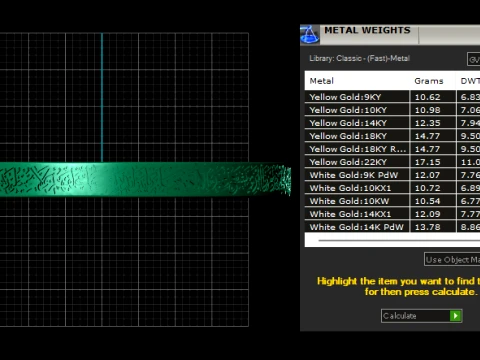Select the Yellow Gold:18KY R... row
480x360 pixels.
pos(392,149)
